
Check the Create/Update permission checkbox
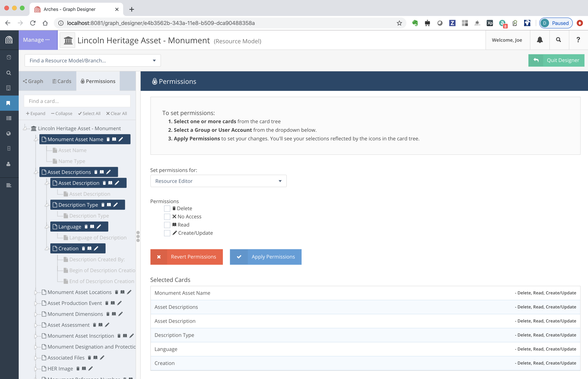pyautogui.click(x=167, y=233)
